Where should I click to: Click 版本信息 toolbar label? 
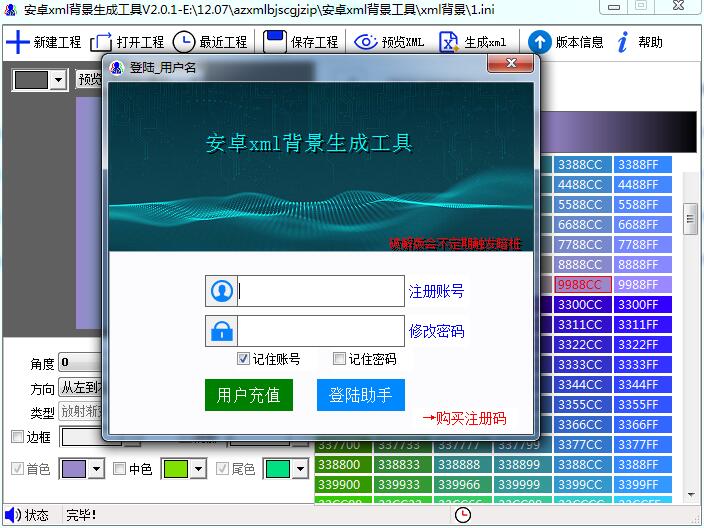(579, 42)
